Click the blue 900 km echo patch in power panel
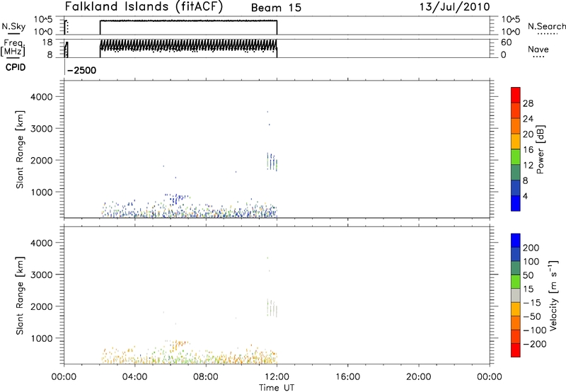 click(177, 198)
